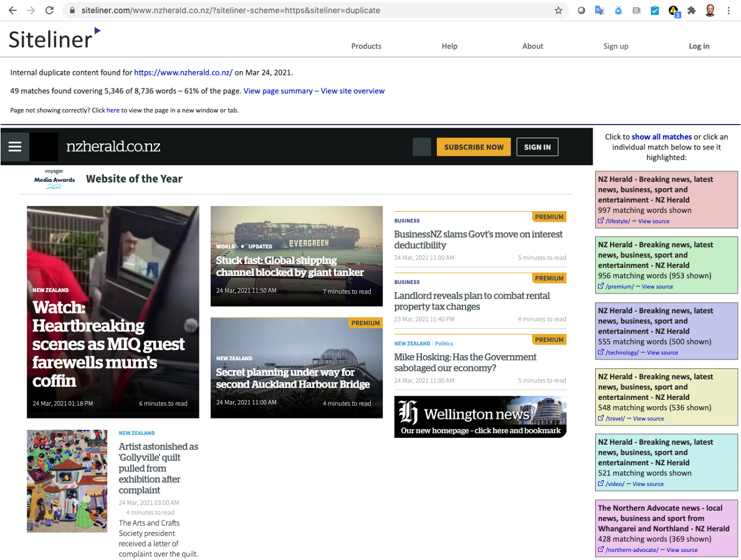Click the blue clipboard checkmark extension icon
Image resolution: width=741 pixels, height=560 pixels.
click(x=656, y=10)
